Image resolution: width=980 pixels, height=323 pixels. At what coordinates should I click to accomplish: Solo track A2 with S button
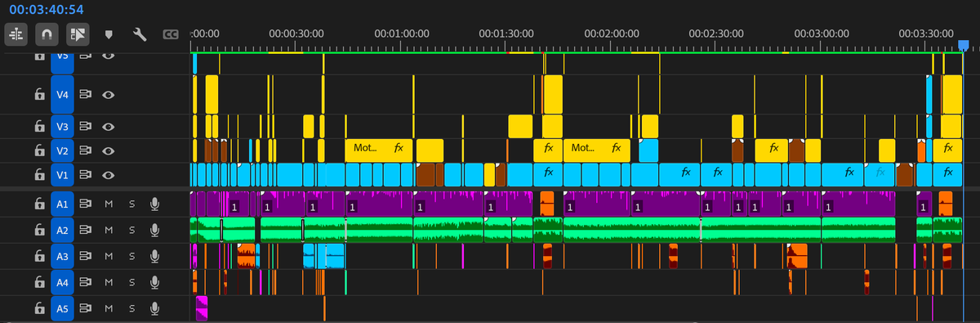click(x=131, y=231)
